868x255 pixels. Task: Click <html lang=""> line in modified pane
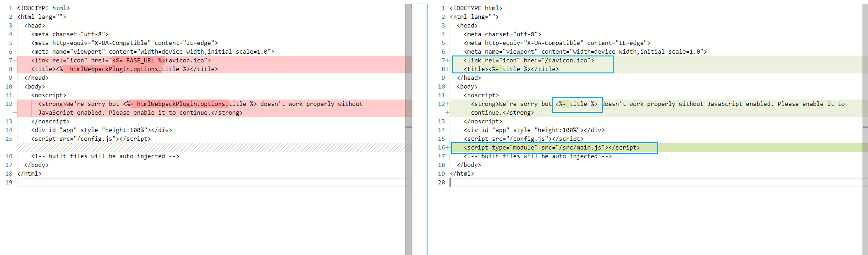474,17
